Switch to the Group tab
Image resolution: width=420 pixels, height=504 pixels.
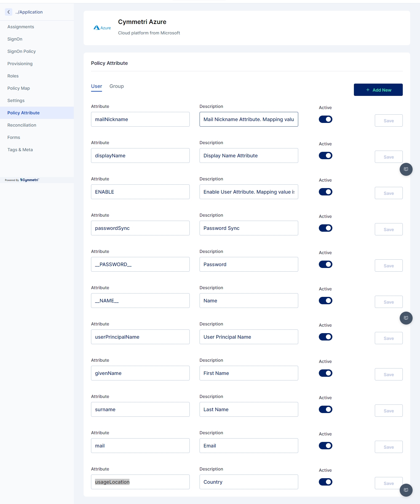pos(117,86)
